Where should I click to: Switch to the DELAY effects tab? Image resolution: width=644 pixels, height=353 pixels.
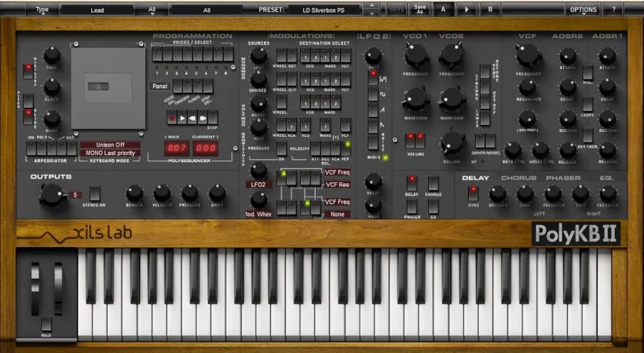(475, 178)
